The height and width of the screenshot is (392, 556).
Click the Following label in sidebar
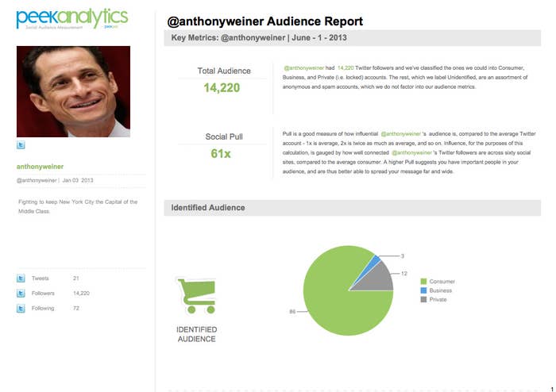tap(43, 308)
